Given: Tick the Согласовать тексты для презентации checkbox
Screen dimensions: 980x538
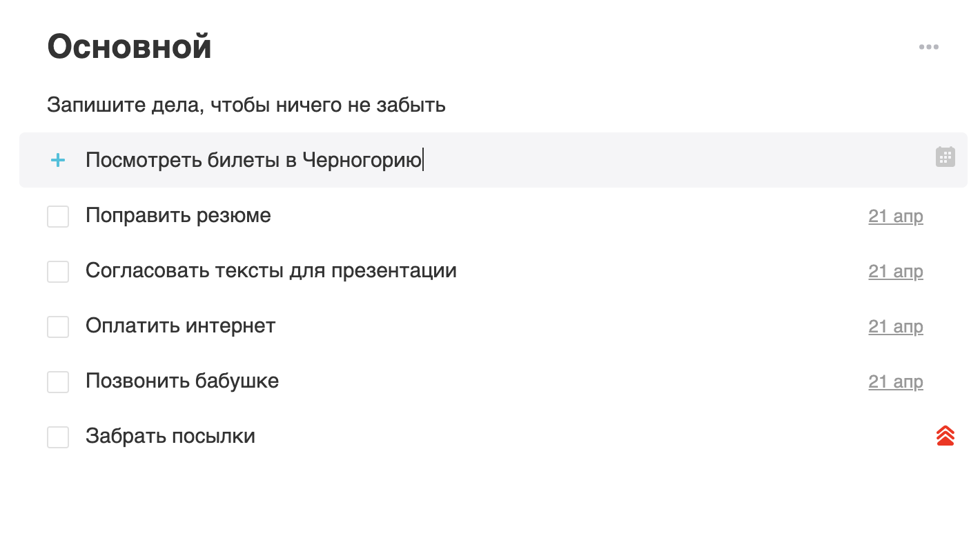Looking at the screenshot, I should [x=58, y=271].
